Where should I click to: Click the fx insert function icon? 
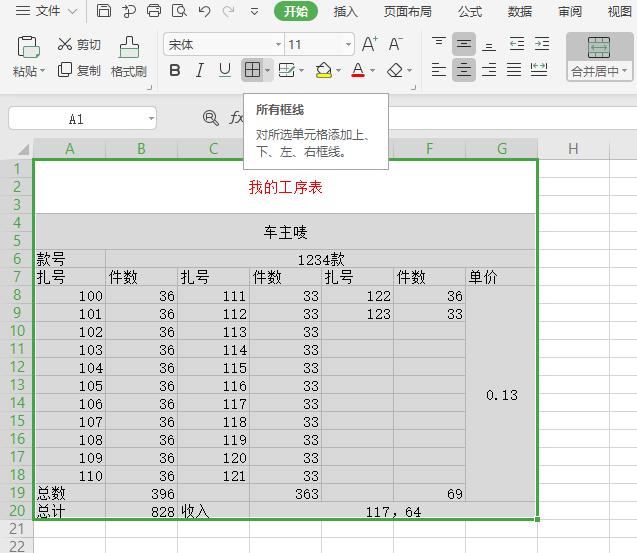coord(236,118)
